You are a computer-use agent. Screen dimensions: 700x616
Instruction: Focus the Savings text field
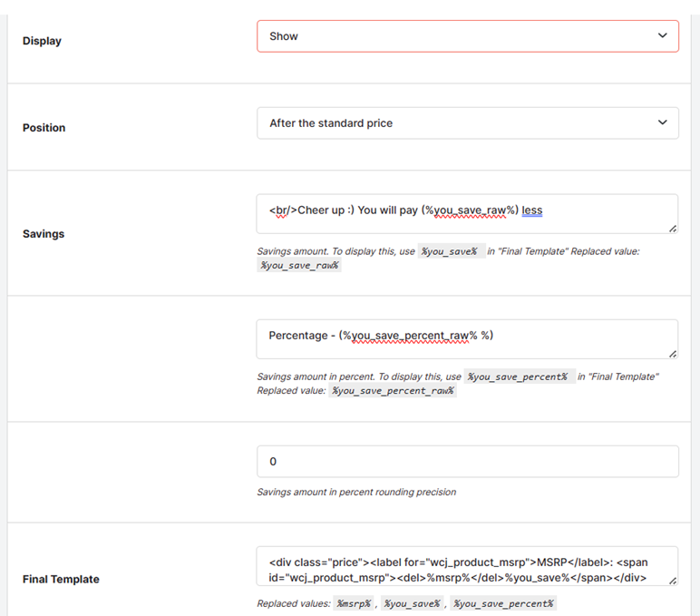(467, 214)
